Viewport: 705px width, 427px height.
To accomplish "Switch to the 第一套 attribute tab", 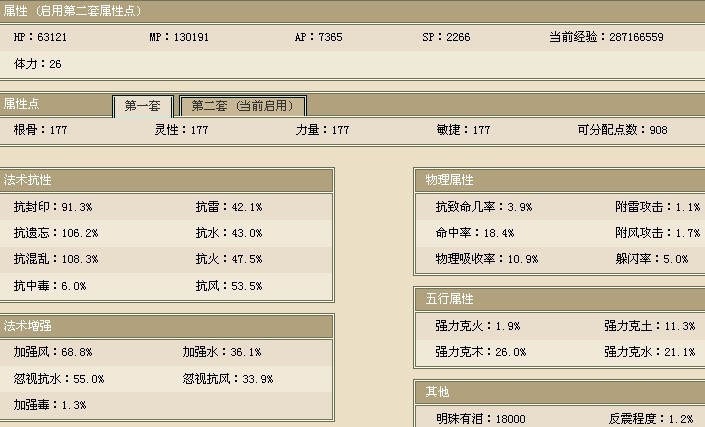I will tap(142, 106).
